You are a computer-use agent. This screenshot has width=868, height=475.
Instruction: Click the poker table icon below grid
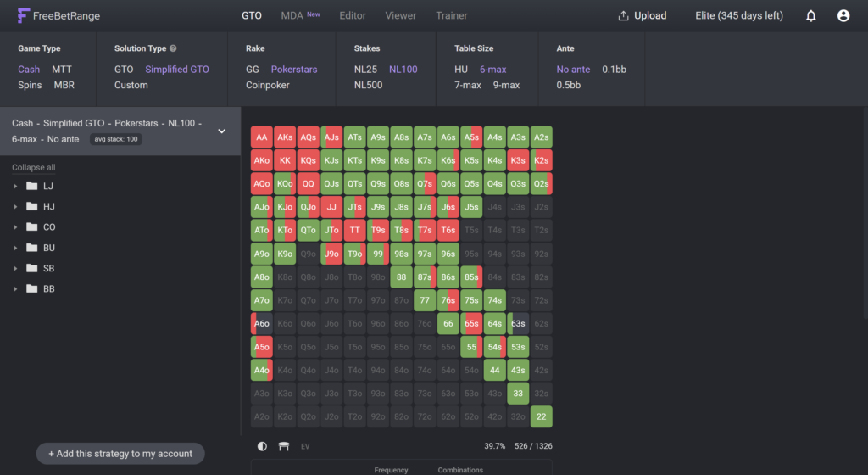pyautogui.click(x=283, y=446)
